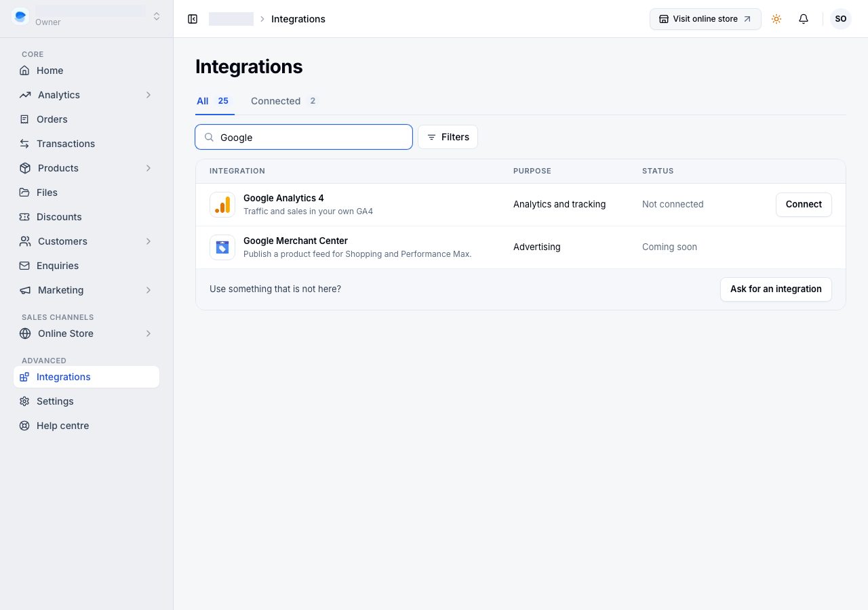Click the Files folder icon

coord(24,192)
